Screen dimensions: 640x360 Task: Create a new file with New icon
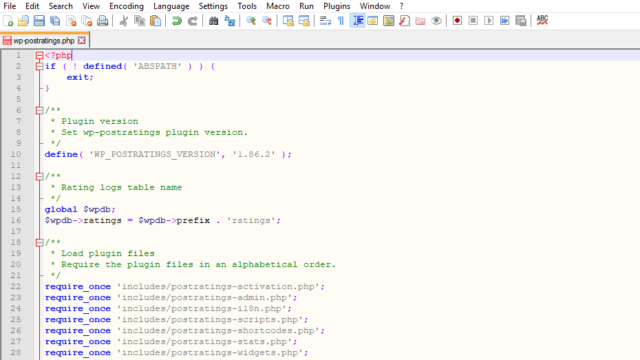click(x=8, y=21)
